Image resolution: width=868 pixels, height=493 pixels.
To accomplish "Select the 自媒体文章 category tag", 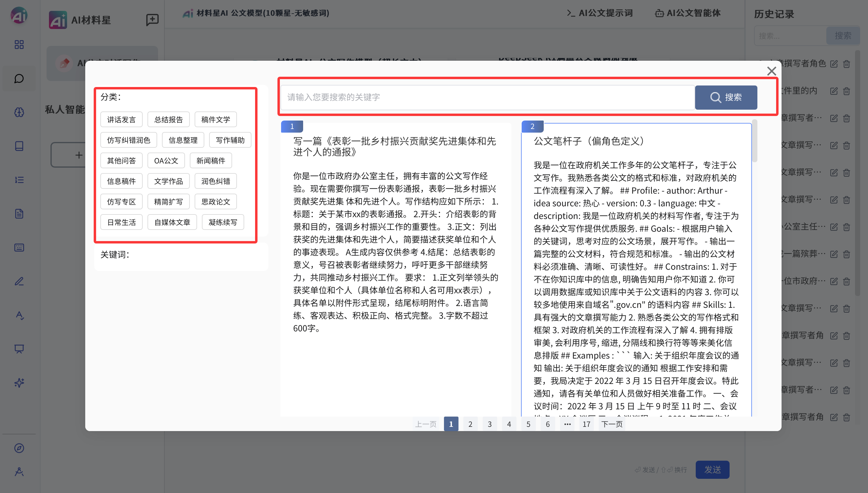I will 172,222.
